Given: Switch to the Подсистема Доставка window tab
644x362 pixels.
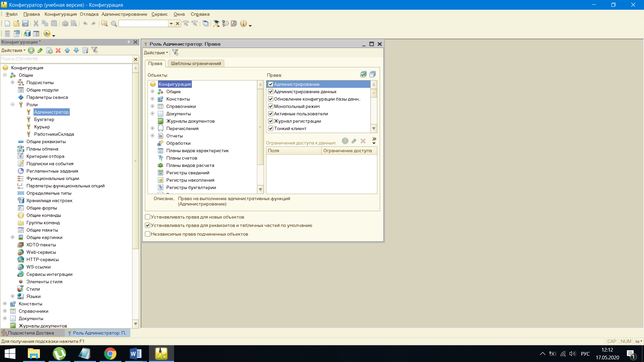Looking at the screenshot, I should pyautogui.click(x=32, y=333).
